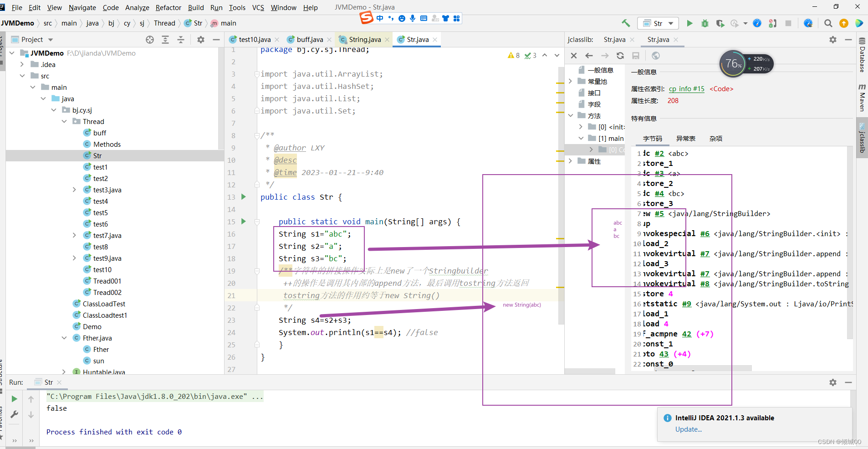Close the Str.java editor tab
The image size is (868, 449).
point(435,40)
